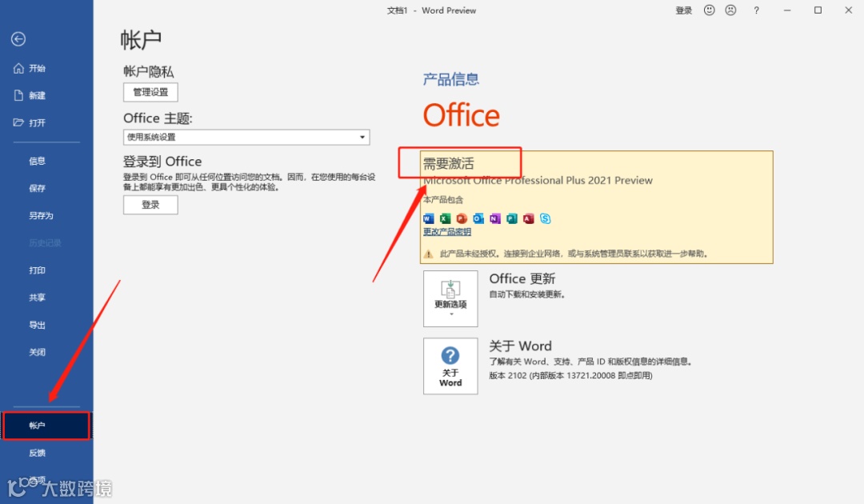The width and height of the screenshot is (864, 504).
Task: Open the 信息 menu item
Action: tap(37, 161)
